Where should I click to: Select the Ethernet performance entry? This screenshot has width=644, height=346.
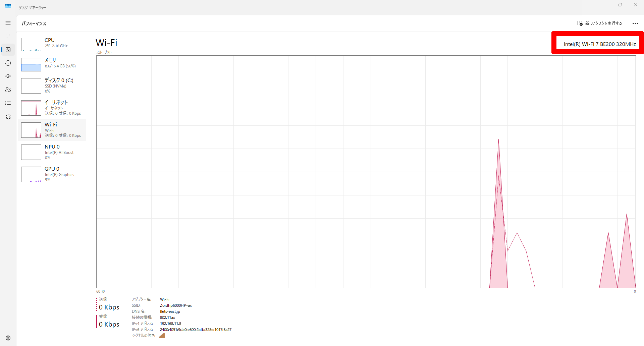52,108
